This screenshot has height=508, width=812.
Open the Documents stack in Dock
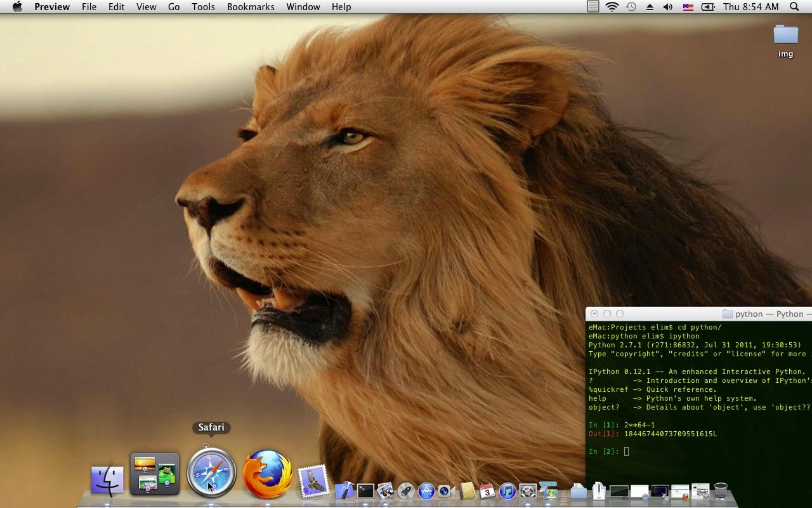[599, 491]
